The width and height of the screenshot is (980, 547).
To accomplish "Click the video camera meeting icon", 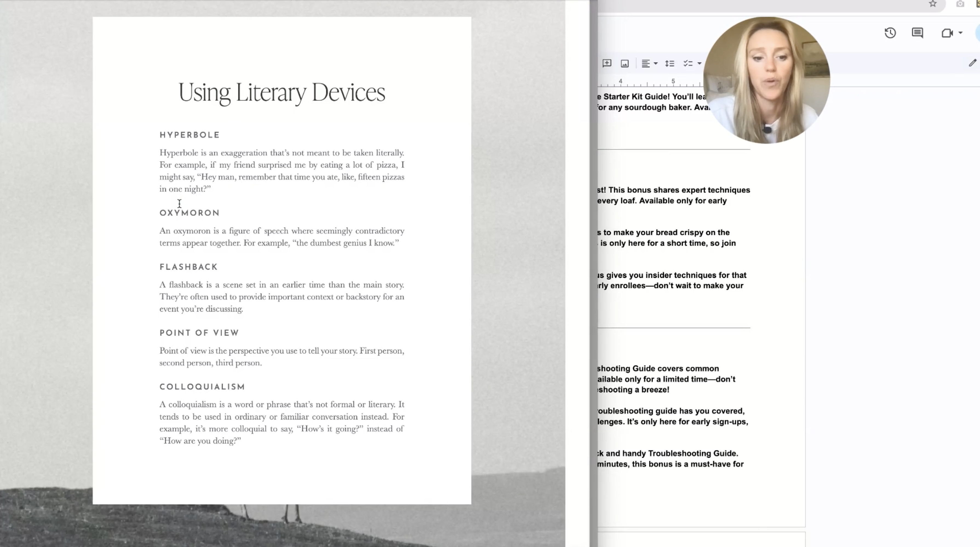I will coord(947,33).
